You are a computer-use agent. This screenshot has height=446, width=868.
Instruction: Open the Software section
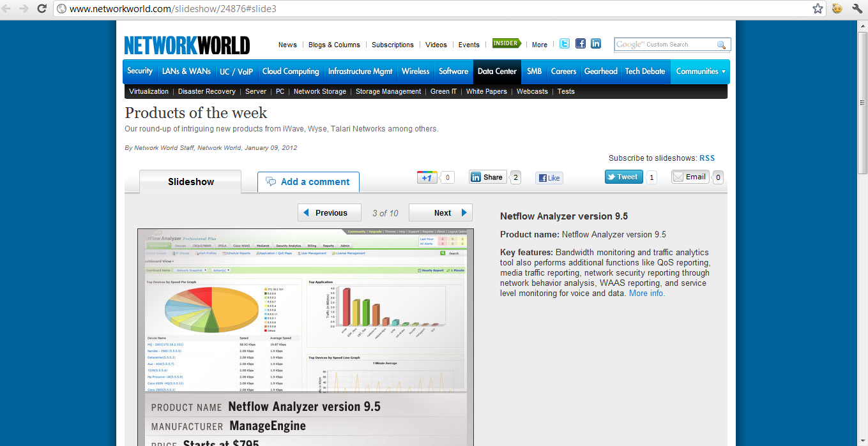(x=453, y=71)
